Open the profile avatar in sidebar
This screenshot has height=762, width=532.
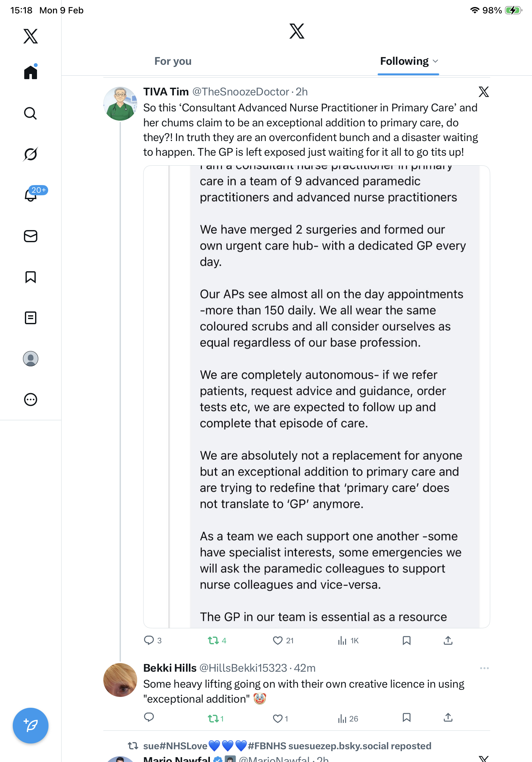pos(31,359)
